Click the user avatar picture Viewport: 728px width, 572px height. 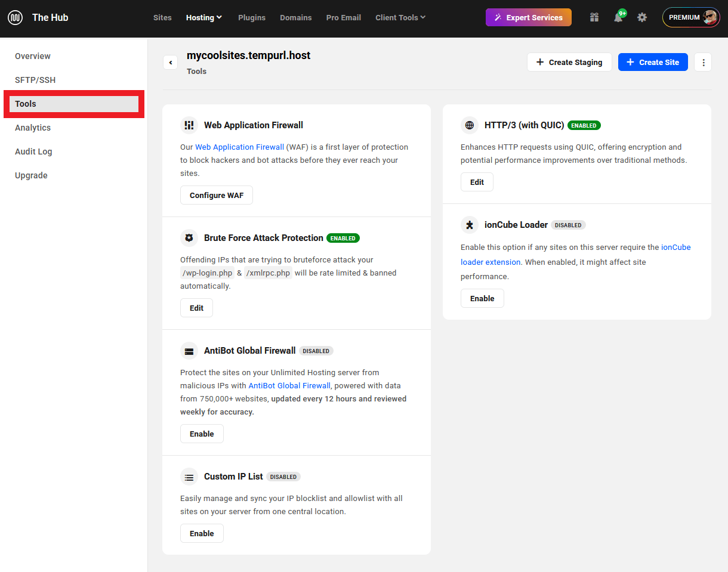click(710, 17)
